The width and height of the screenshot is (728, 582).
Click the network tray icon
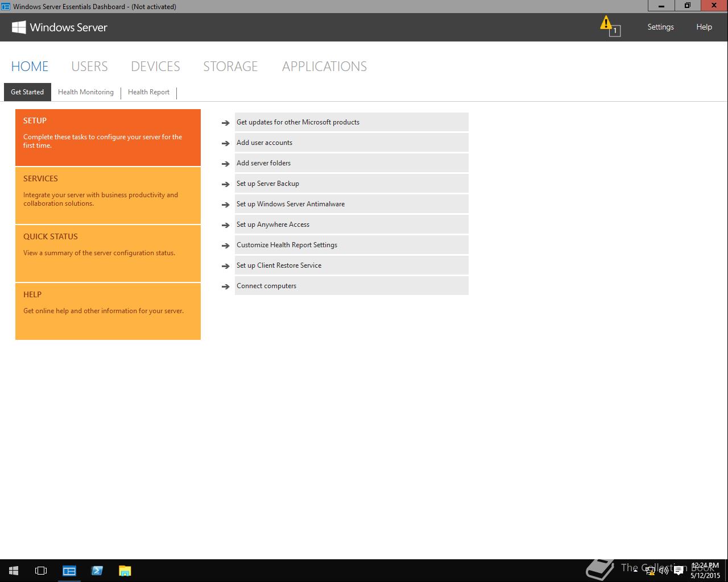pos(650,571)
